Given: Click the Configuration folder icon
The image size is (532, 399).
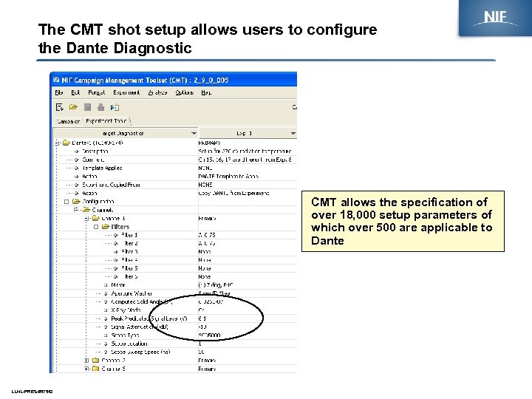Looking at the screenshot, I should [x=76, y=202].
